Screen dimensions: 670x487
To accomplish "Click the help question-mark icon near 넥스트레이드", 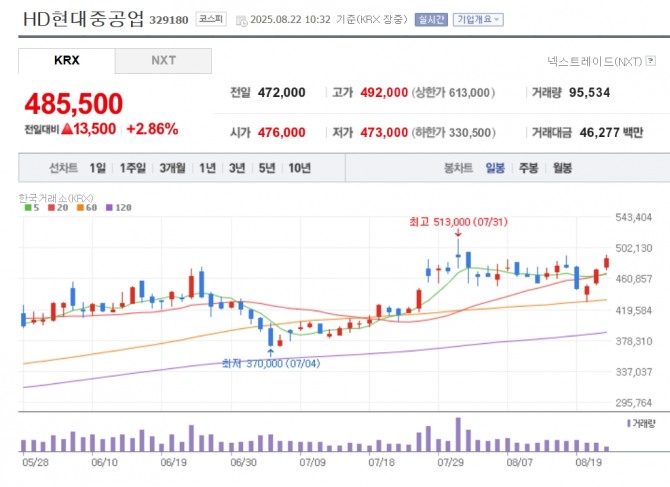I will click(650, 61).
